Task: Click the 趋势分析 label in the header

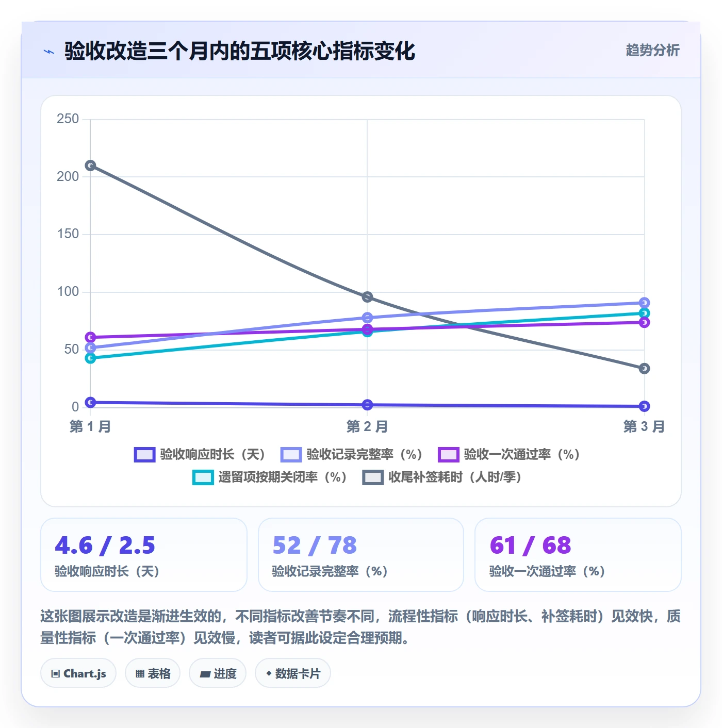Action: [x=652, y=50]
